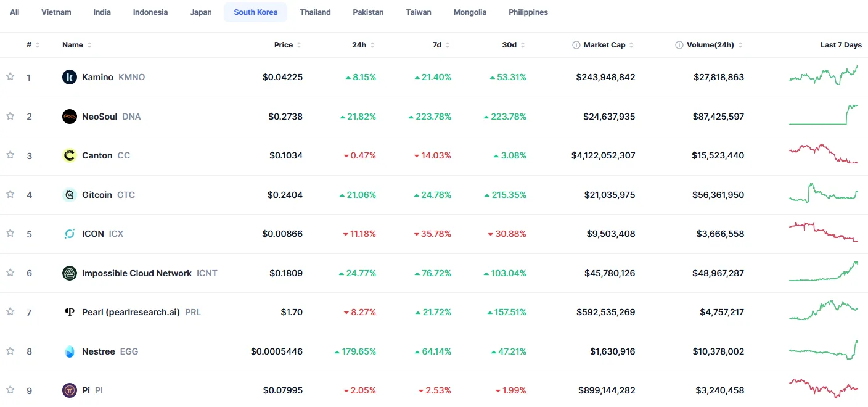This screenshot has width=868, height=407.
Task: Sort by 30d change column
Action: point(514,45)
